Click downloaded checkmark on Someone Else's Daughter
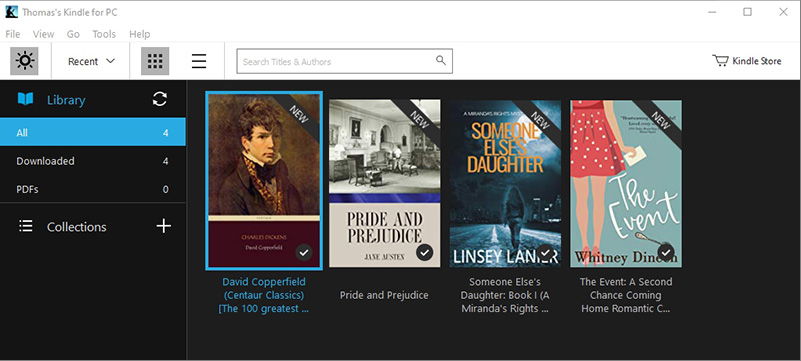 pos(545,252)
